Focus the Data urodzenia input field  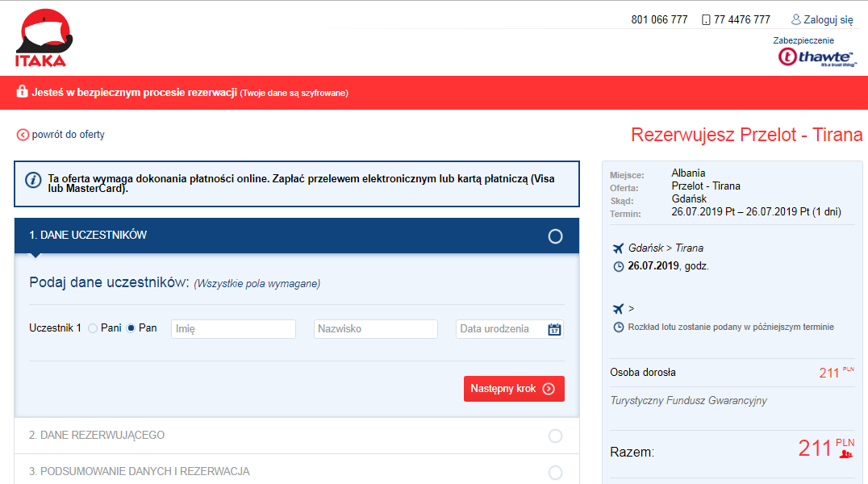509,329
